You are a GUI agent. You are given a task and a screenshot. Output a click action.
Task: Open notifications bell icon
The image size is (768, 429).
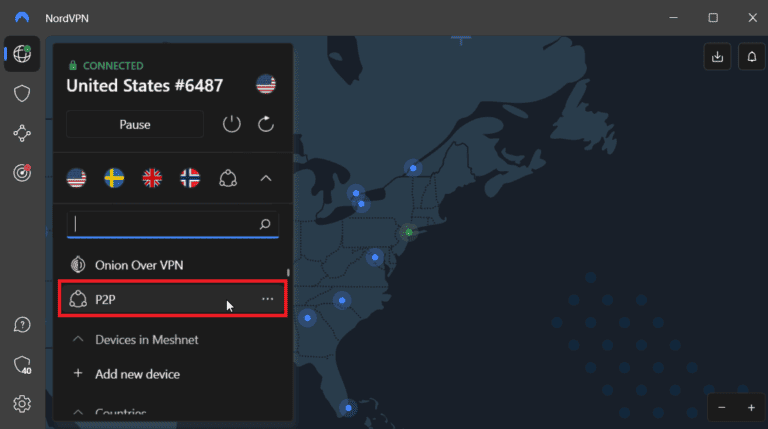click(751, 57)
